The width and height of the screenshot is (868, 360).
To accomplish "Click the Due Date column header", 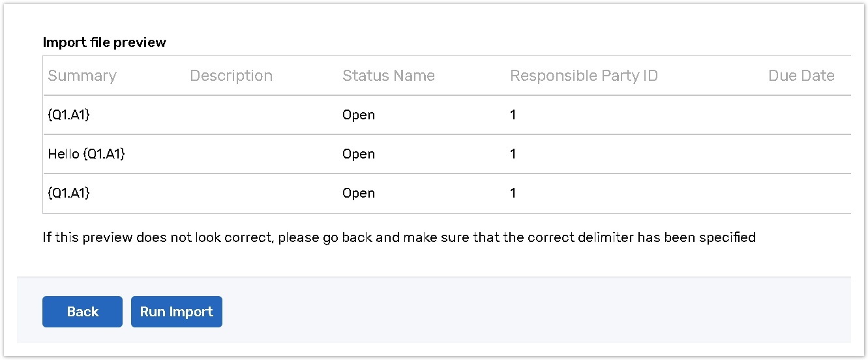I will pos(801,76).
